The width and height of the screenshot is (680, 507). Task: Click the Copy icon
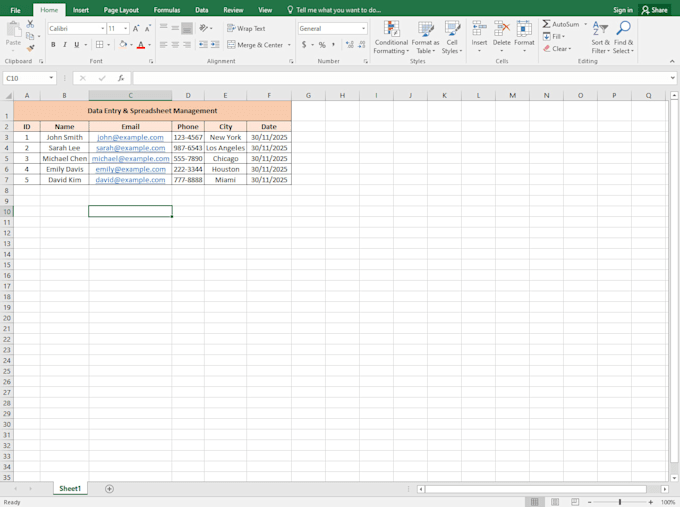tap(30, 36)
